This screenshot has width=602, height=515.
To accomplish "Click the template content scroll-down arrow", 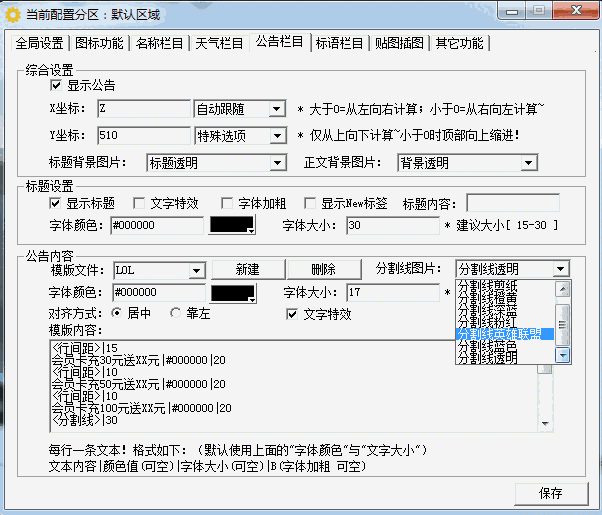I will pos(545,424).
